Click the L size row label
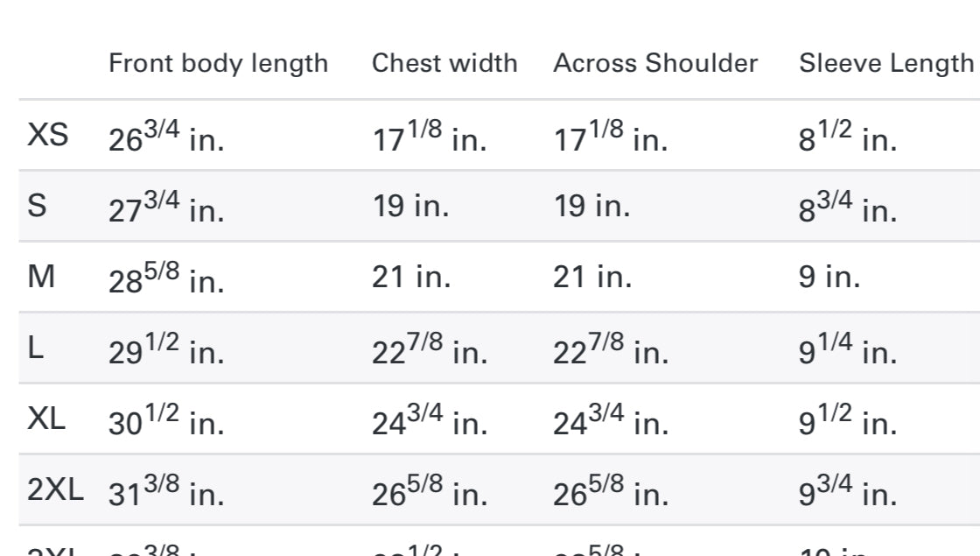The width and height of the screenshot is (980, 556). tap(35, 348)
